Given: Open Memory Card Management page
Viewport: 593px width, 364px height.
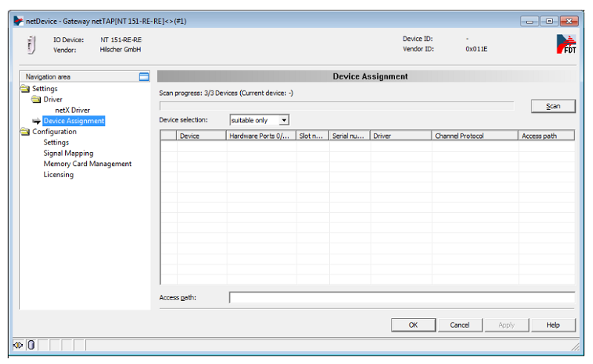Looking at the screenshot, I should 87,164.
